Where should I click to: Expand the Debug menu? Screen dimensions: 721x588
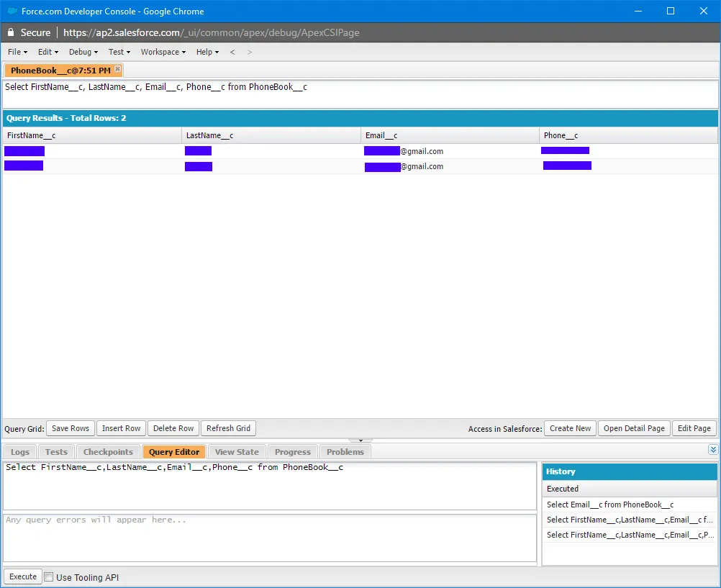[x=83, y=52]
